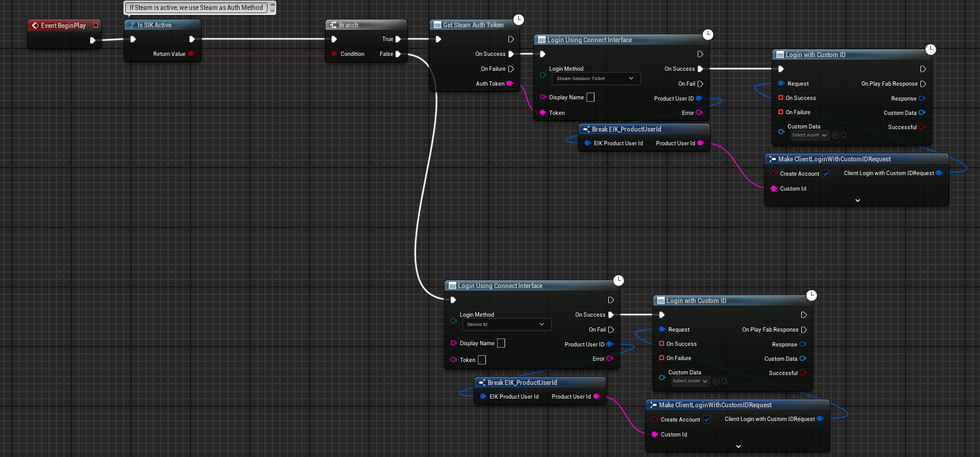The height and width of the screenshot is (457, 980).
Task: Click the Condition input pin on Branch
Action: point(335,54)
